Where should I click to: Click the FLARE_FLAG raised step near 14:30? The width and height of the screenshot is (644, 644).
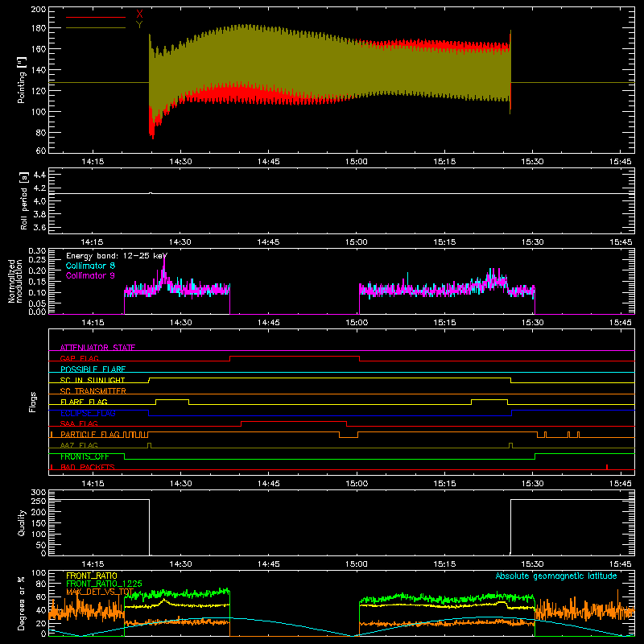pyautogui.click(x=172, y=399)
